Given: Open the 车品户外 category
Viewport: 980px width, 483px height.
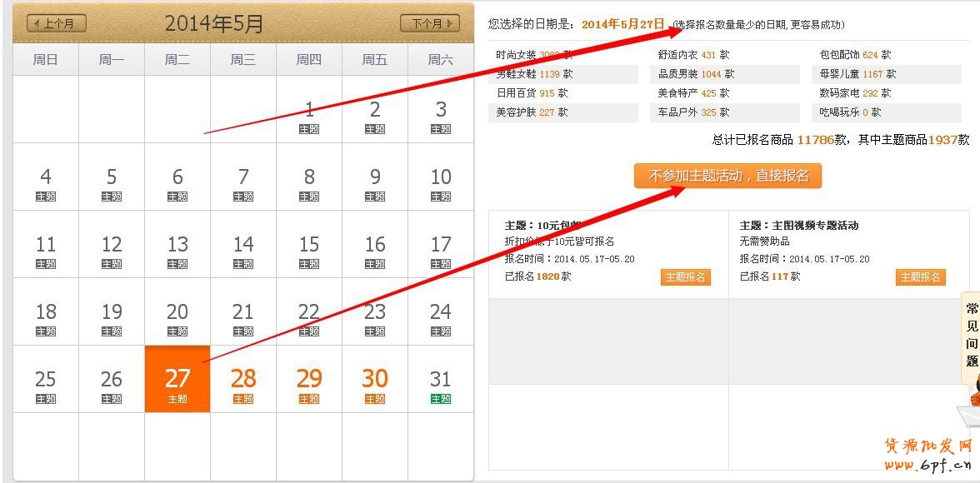Looking at the screenshot, I should point(678,112).
